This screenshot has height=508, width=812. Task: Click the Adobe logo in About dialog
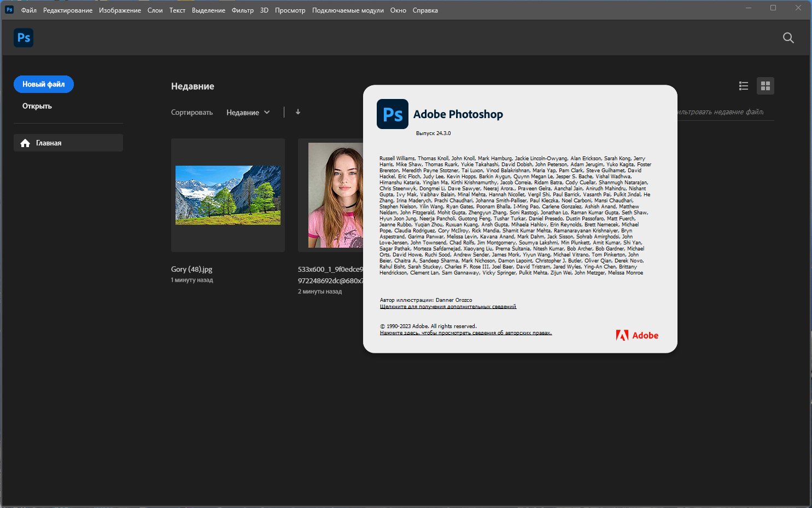[637, 335]
